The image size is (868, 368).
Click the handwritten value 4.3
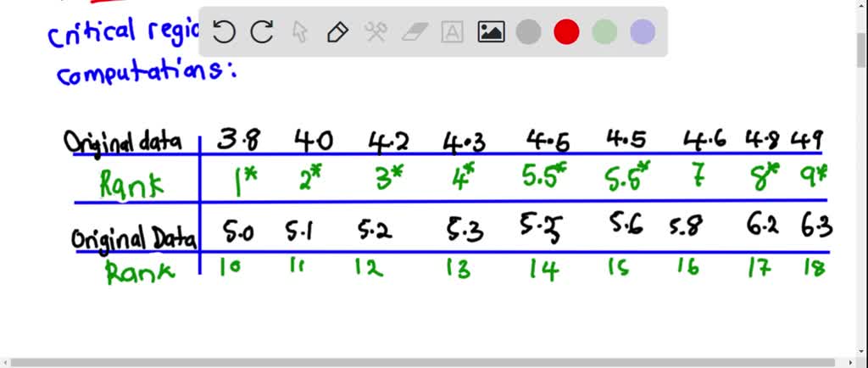click(464, 142)
